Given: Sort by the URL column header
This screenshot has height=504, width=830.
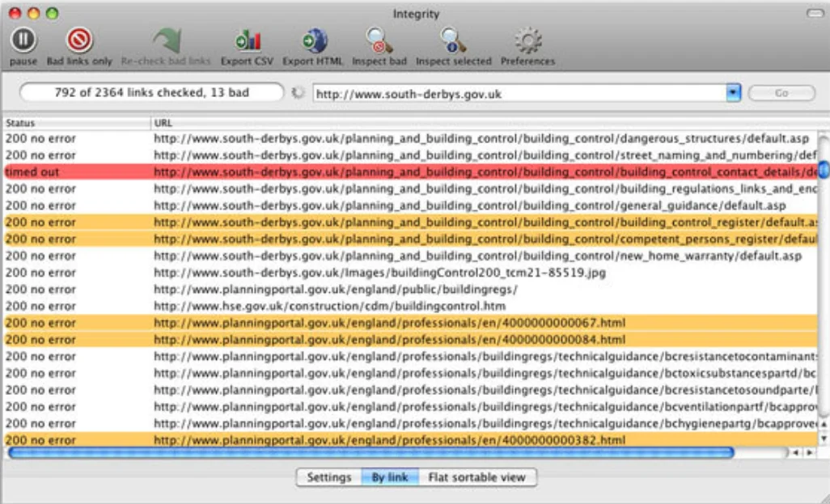Looking at the screenshot, I should pyautogui.click(x=485, y=123).
